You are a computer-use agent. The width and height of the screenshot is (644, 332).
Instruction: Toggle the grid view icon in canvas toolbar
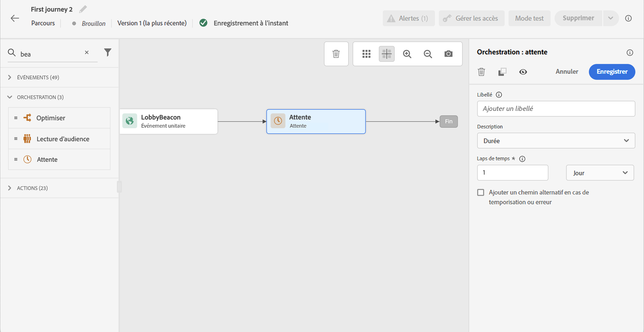click(x=366, y=54)
